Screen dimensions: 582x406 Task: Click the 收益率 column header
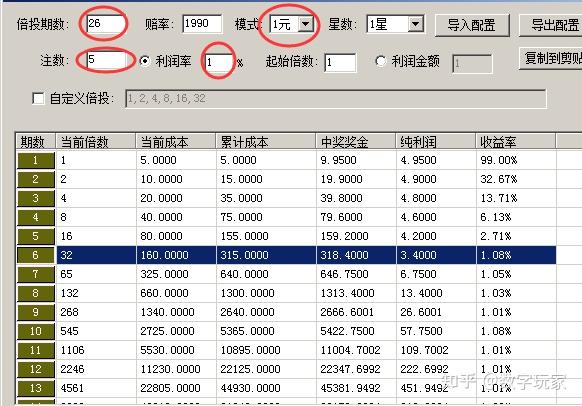coord(516,141)
